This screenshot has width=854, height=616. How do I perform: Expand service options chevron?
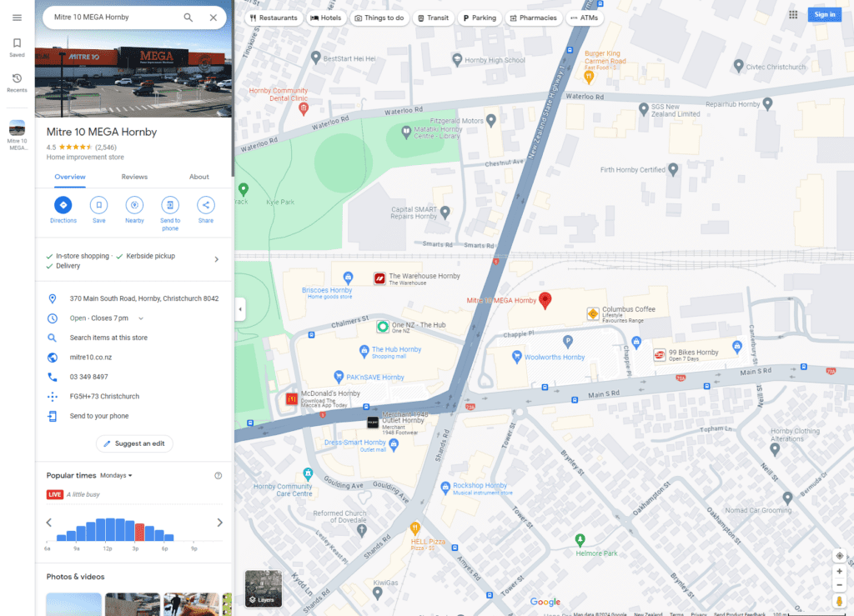tap(217, 259)
